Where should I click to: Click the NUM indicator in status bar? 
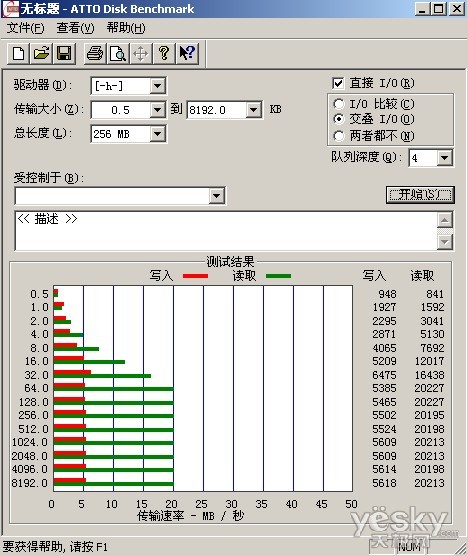pos(409,547)
